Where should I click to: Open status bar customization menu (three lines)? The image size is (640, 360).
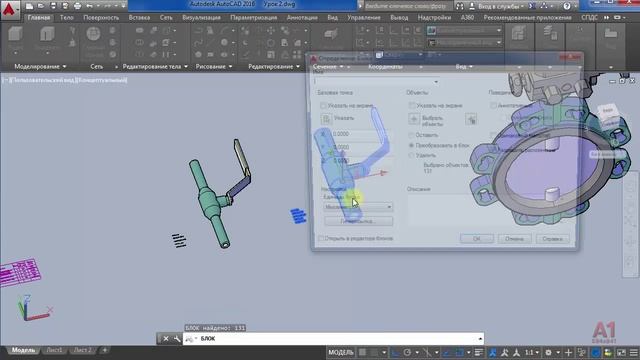click(x=633, y=352)
